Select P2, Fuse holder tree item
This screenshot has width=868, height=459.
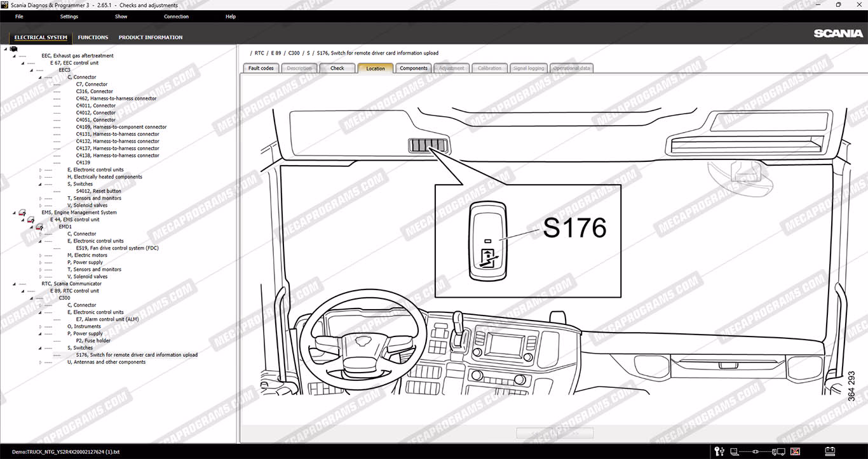click(x=93, y=340)
